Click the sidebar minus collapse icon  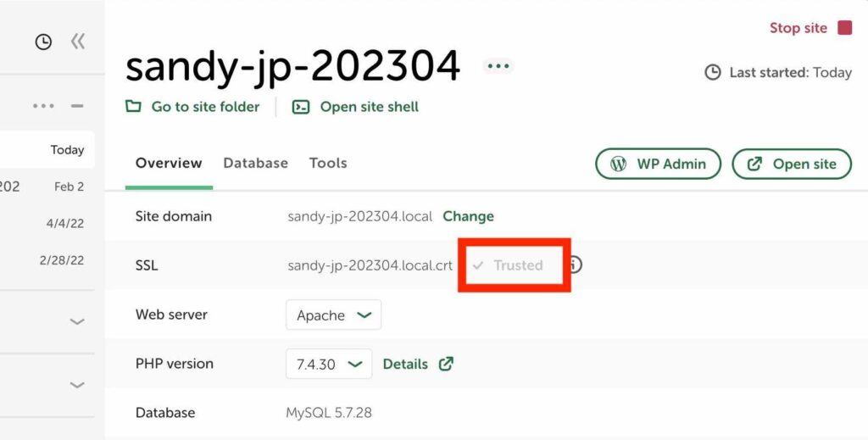pos(77,106)
